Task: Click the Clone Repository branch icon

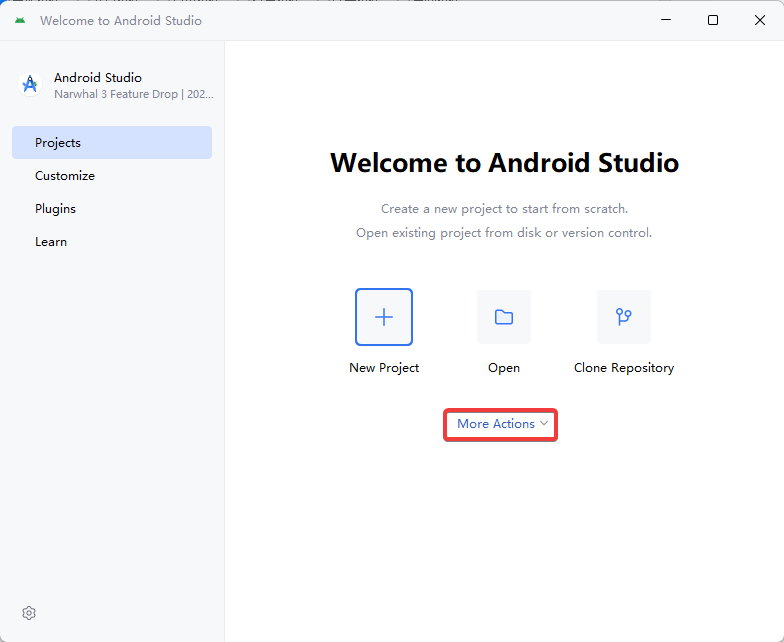Action: click(624, 317)
